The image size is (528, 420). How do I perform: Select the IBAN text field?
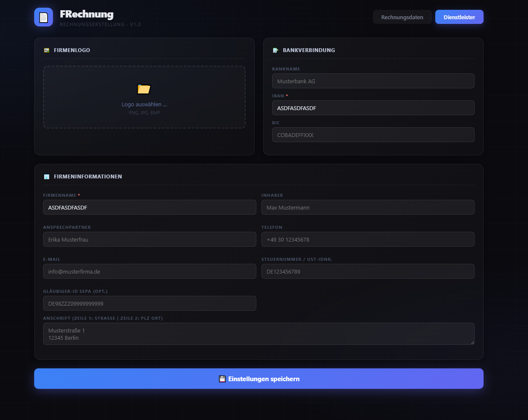click(373, 108)
